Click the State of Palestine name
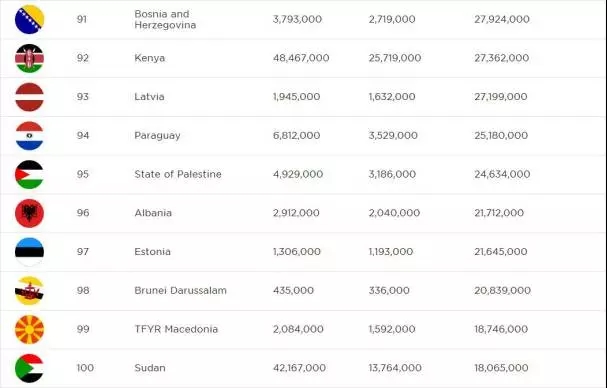Image resolution: width=607 pixels, height=388 pixels. click(178, 174)
